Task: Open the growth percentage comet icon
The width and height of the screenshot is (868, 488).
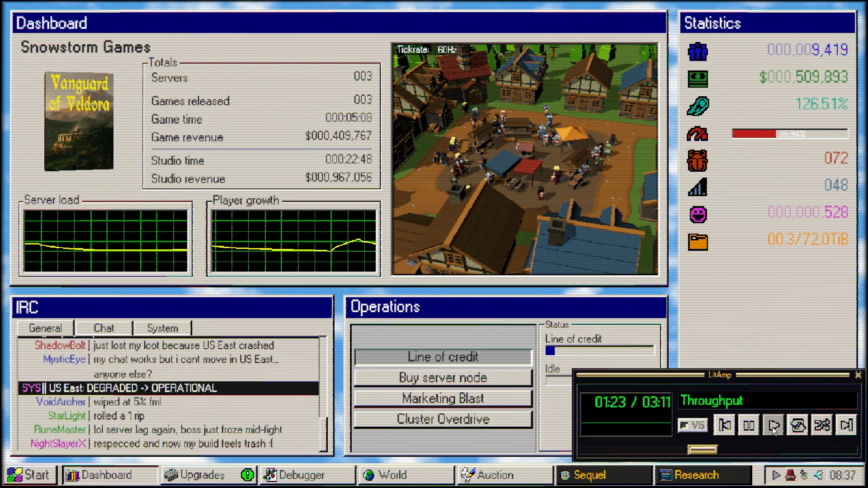Action: click(x=697, y=105)
